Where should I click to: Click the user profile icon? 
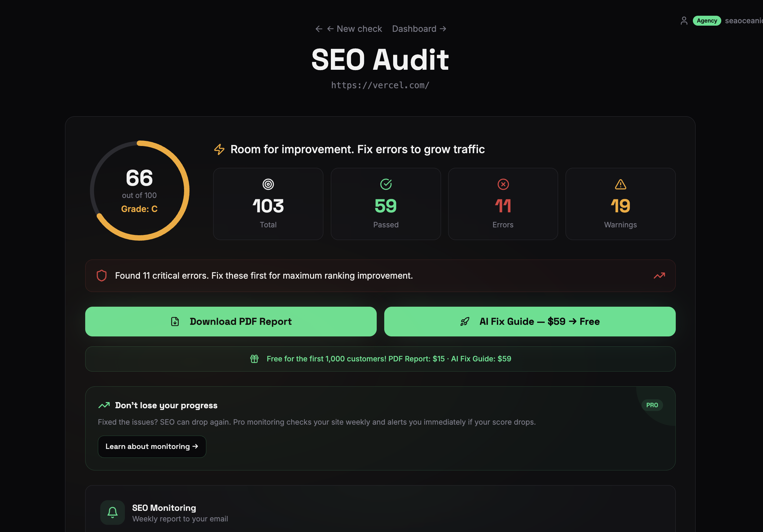(x=684, y=21)
